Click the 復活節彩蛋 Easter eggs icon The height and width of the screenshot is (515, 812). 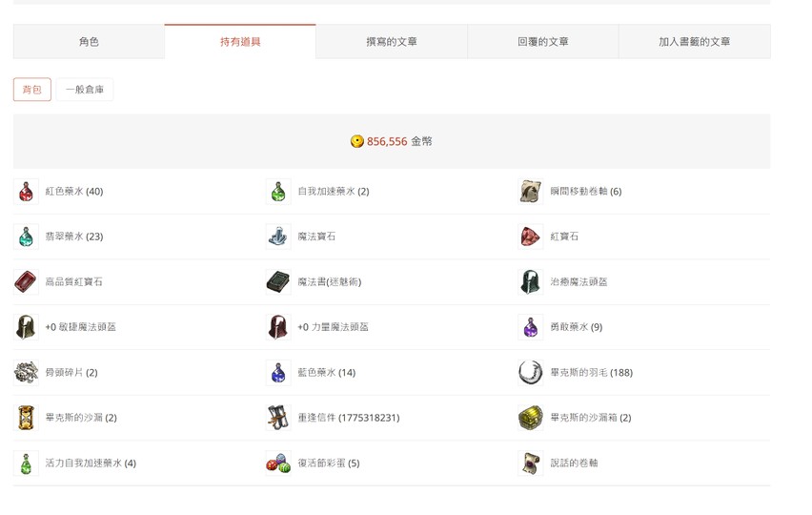277,463
